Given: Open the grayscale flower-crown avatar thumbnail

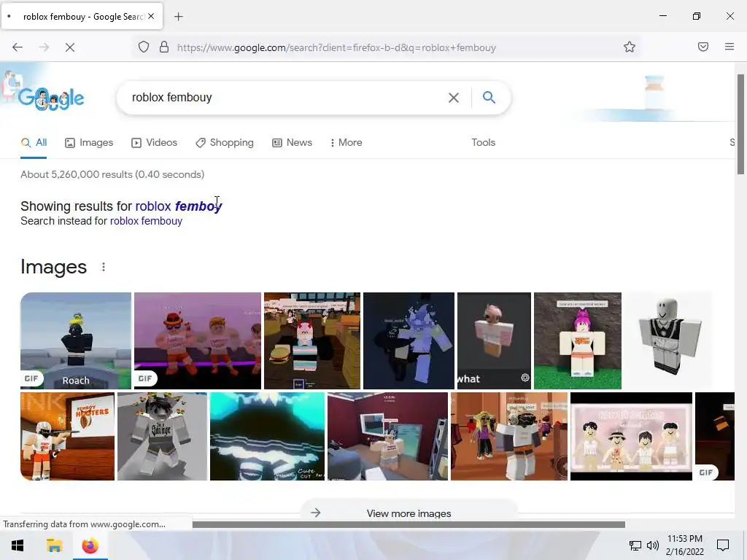Looking at the screenshot, I should tap(163, 436).
